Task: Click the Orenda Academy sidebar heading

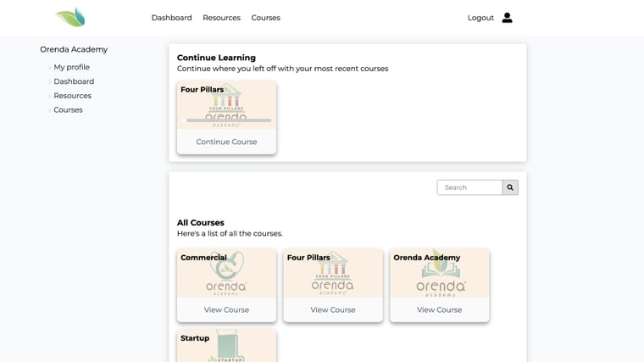Action: (74, 49)
